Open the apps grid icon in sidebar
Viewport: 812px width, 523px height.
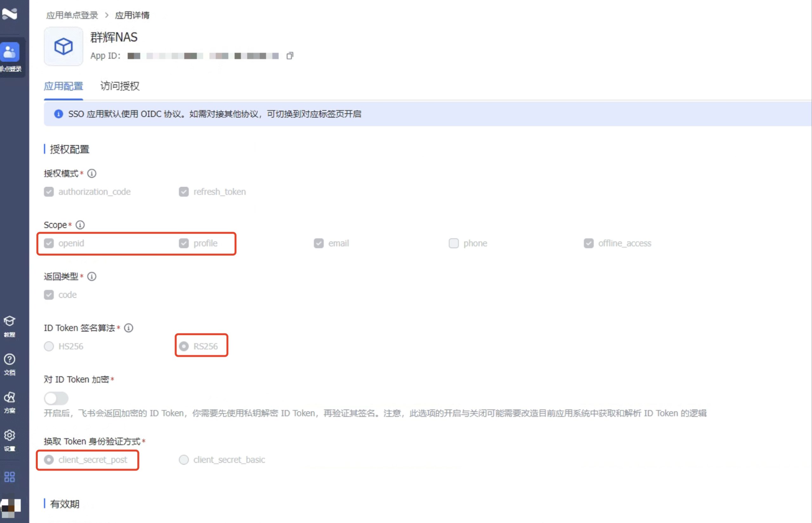pos(10,477)
